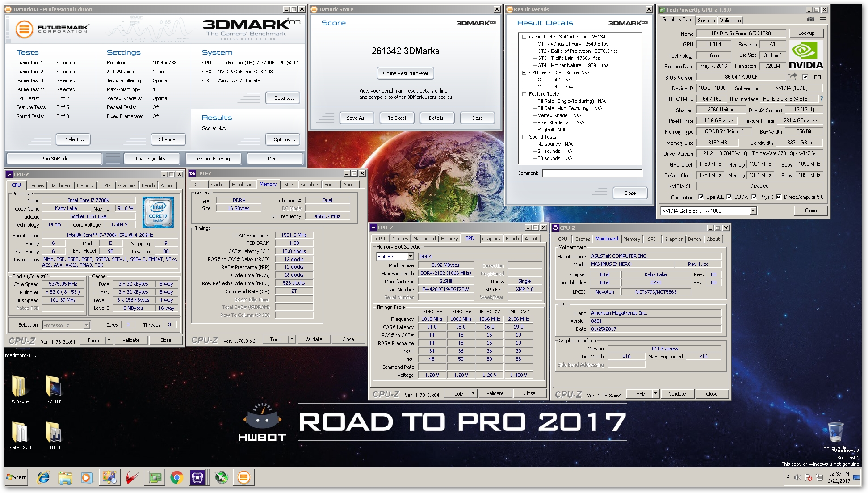
Task: Click the Comment input field in Result Details
Action: click(x=592, y=173)
